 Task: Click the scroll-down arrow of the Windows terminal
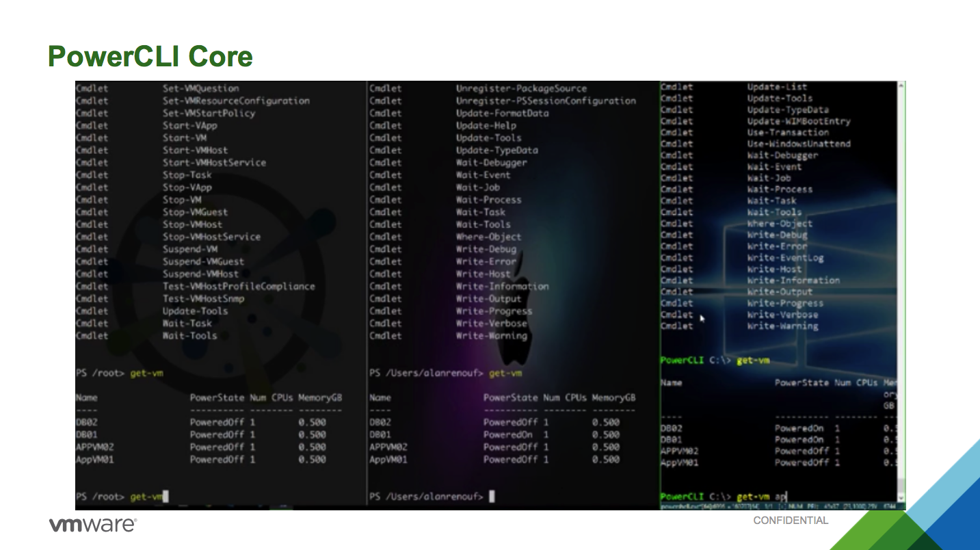901,497
